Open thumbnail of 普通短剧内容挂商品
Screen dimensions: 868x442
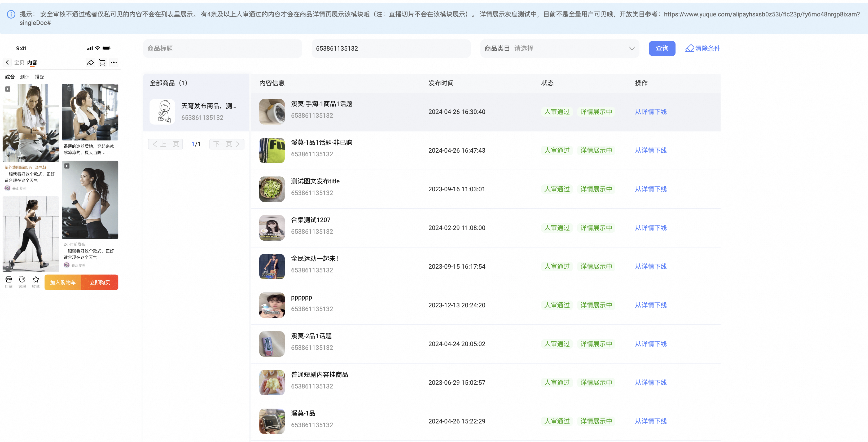272,383
